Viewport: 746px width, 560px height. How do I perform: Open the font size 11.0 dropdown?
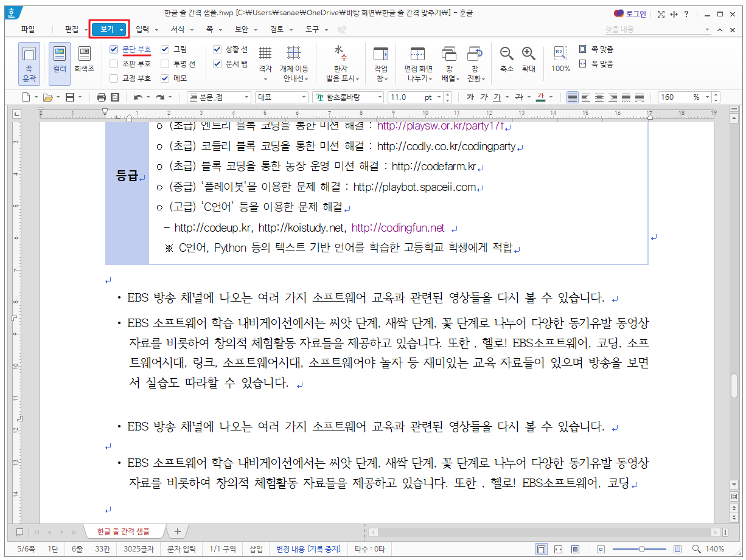pos(440,97)
